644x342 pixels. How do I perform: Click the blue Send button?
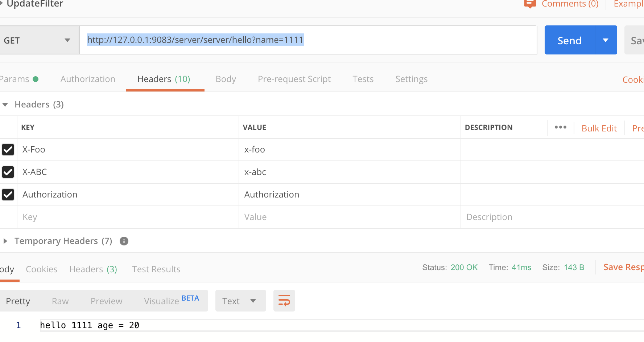click(x=569, y=40)
